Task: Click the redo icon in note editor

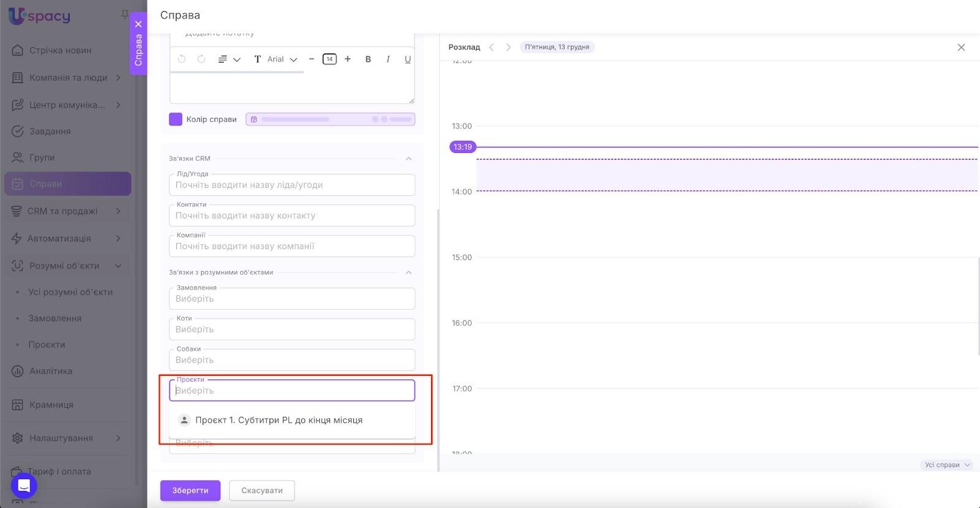Action: 201,59
